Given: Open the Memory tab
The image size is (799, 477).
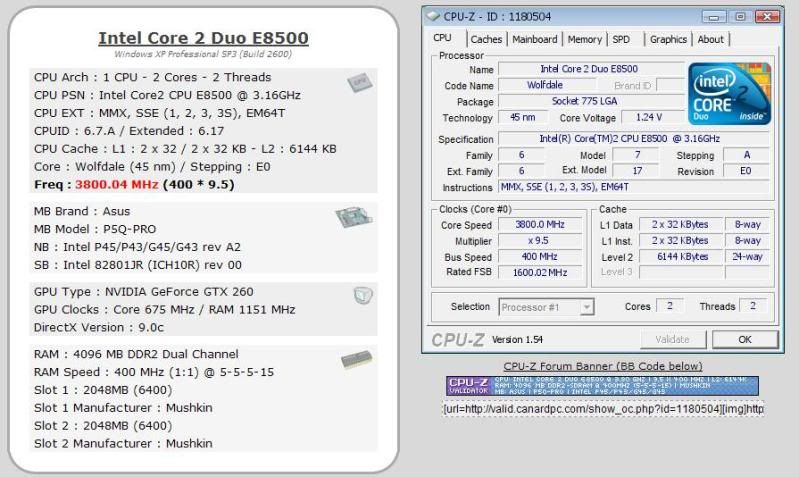Looking at the screenshot, I should 584,39.
